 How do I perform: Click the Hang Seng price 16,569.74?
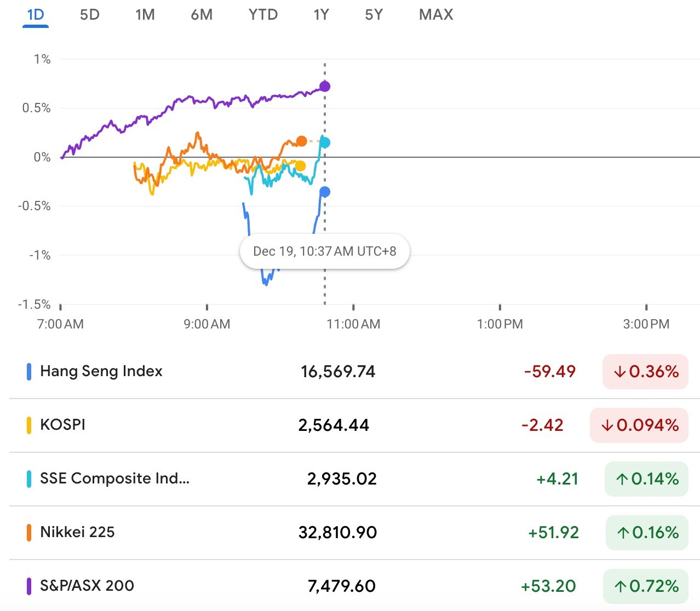(338, 372)
